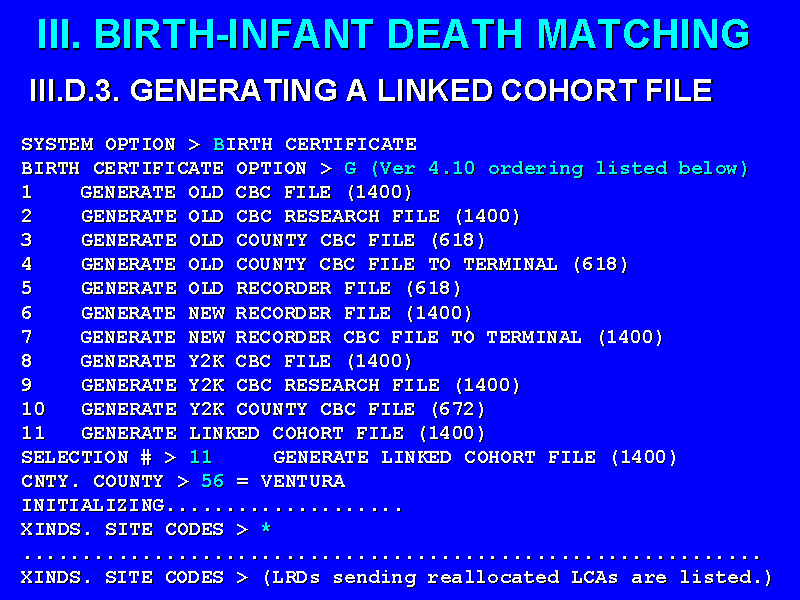
Task: Select option 9 Generate Y2K CBC Research File
Action: coord(300,385)
